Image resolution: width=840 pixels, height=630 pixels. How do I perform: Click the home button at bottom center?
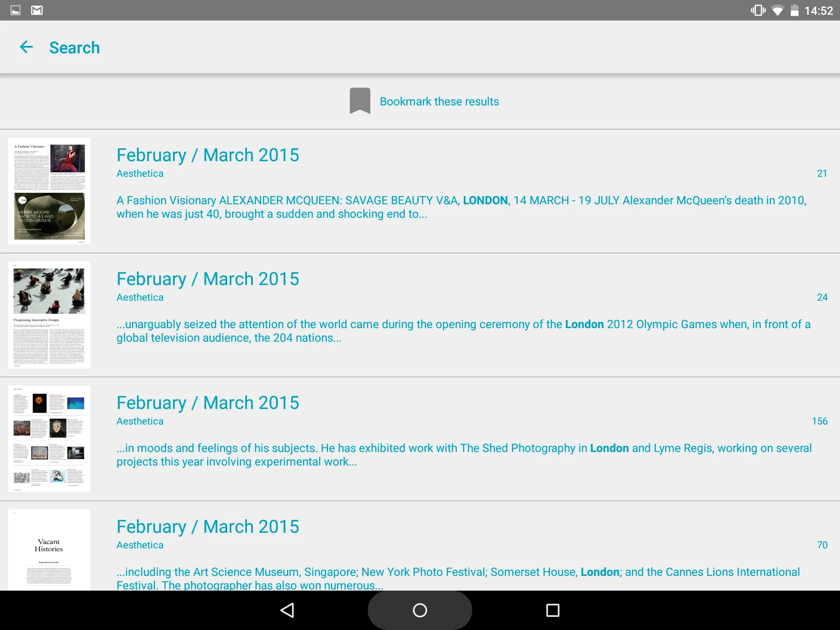tap(420, 610)
